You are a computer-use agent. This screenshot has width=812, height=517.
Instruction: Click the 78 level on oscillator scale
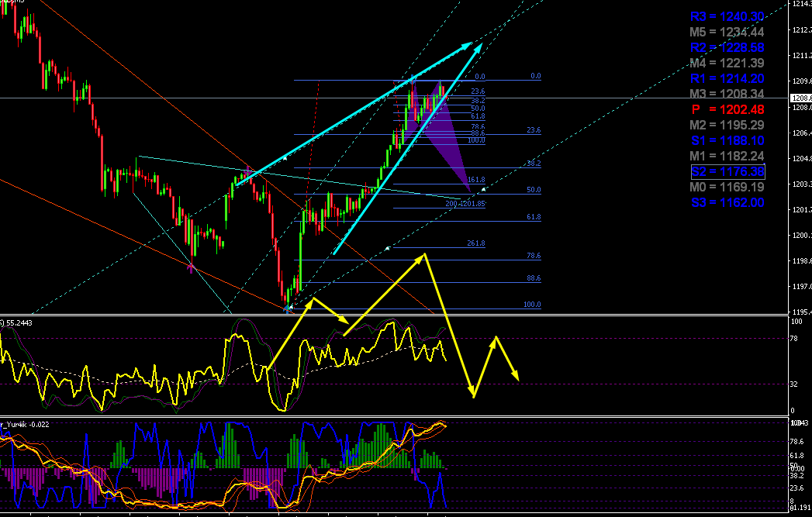(794, 339)
